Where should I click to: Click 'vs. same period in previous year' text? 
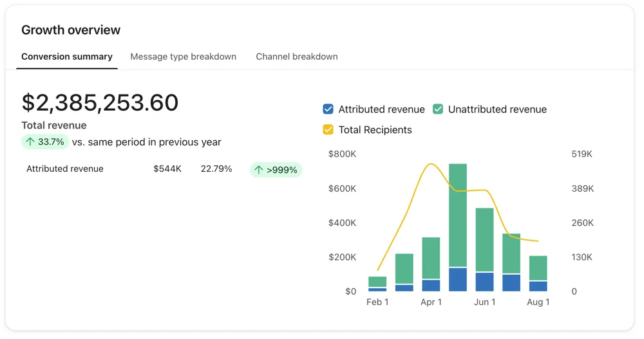coord(147,142)
